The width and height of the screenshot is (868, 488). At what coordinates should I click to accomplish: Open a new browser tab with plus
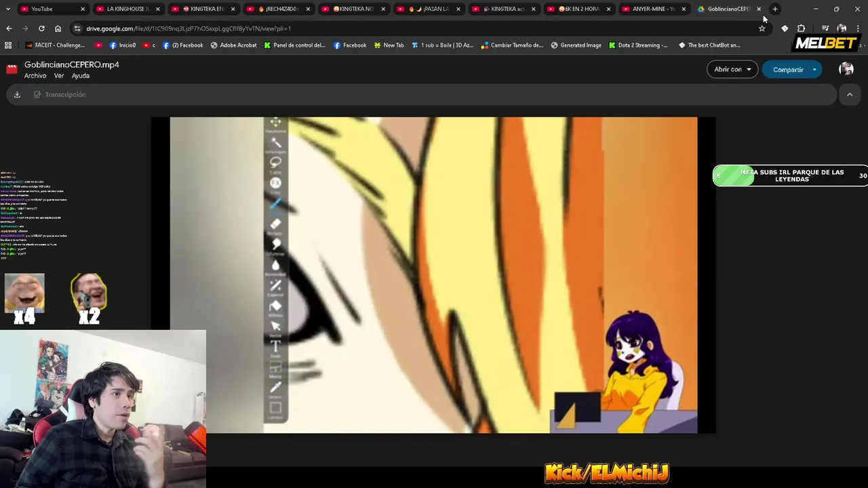pos(775,9)
